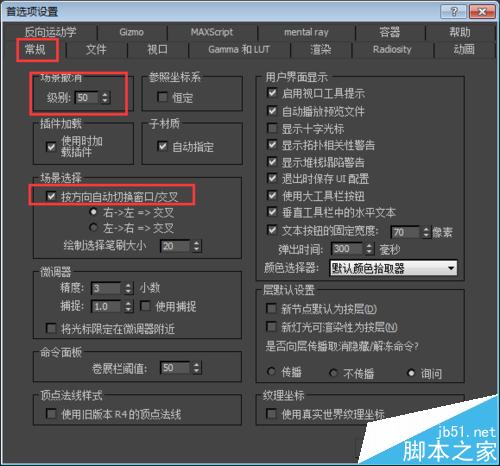Toggle the 使用捕捉 checkbox
Image resolution: width=500 pixels, height=466 pixels.
click(146, 306)
